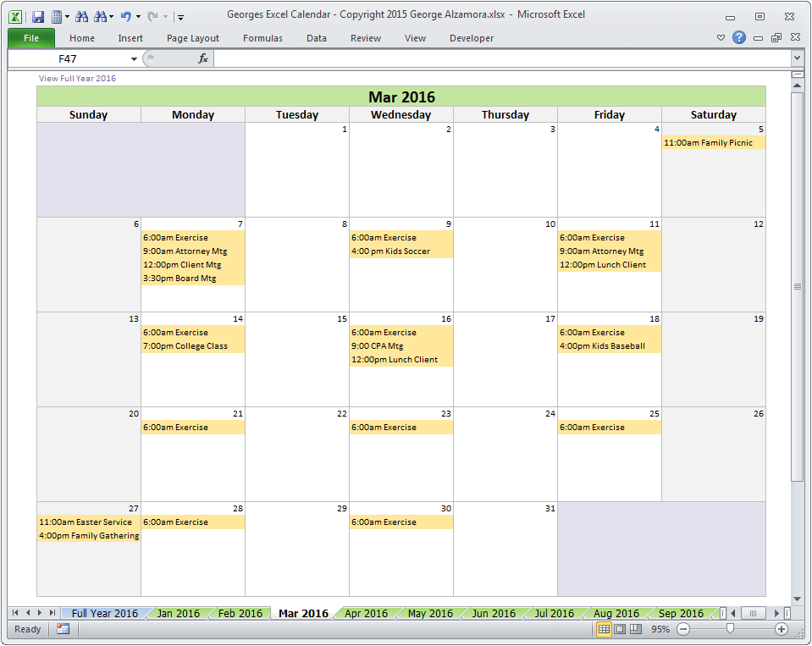Expand the formula bar with chevron

click(x=797, y=58)
